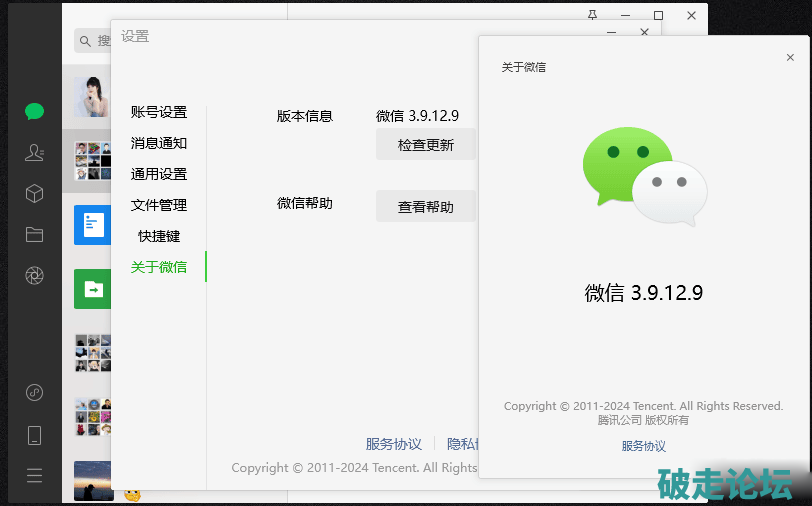Open the Moments shutter icon
This screenshot has height=506, width=812.
click(35, 275)
